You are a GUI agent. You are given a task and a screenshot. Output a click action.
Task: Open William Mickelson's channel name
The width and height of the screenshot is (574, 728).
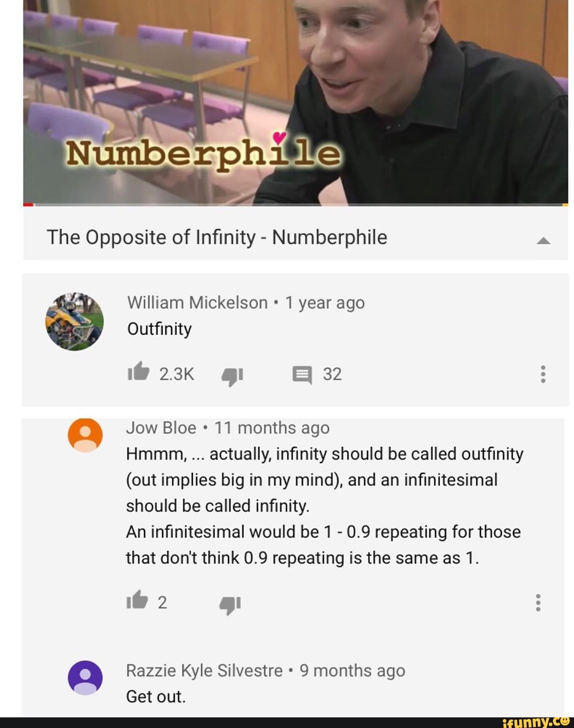point(197,302)
